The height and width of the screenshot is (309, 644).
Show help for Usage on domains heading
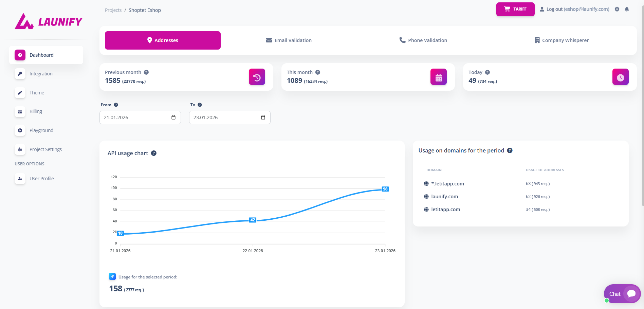click(510, 150)
